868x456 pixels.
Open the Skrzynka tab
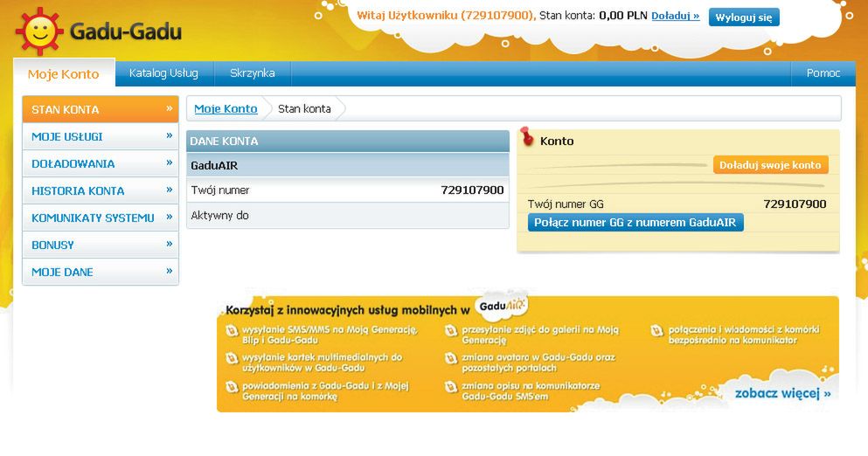tap(252, 73)
